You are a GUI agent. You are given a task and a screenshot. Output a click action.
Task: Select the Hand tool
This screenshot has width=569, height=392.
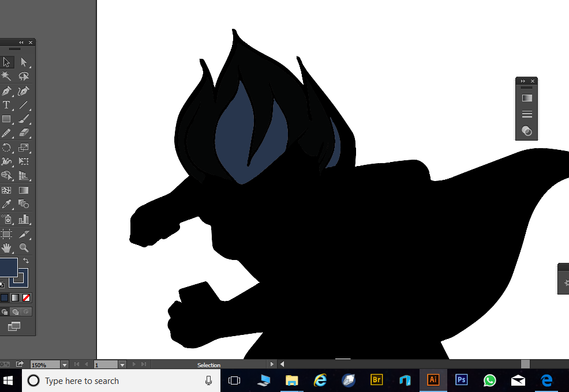pos(6,248)
